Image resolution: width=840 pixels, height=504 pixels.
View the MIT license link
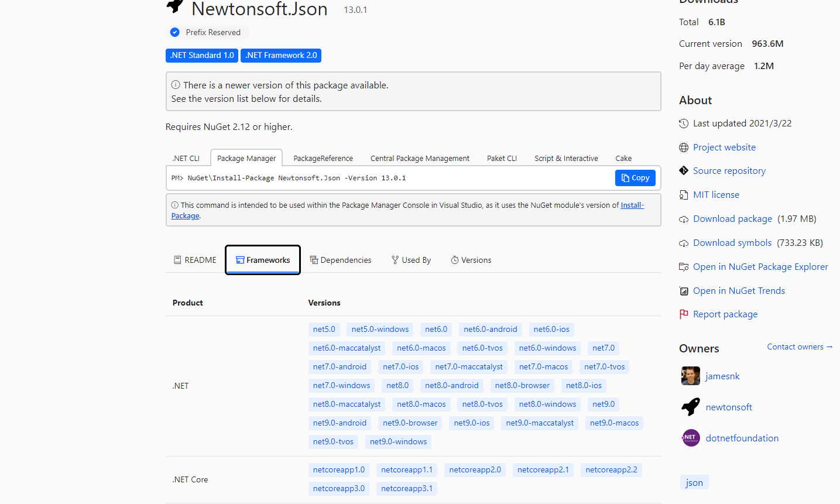(716, 195)
